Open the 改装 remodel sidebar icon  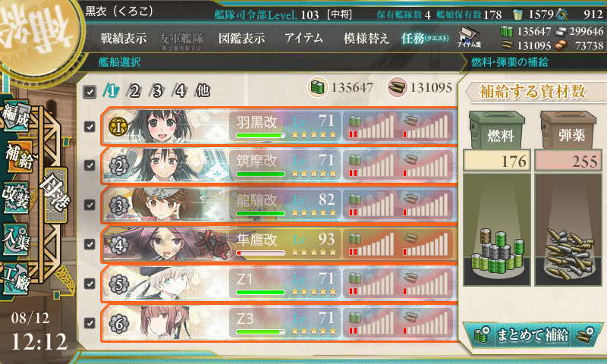(x=16, y=197)
